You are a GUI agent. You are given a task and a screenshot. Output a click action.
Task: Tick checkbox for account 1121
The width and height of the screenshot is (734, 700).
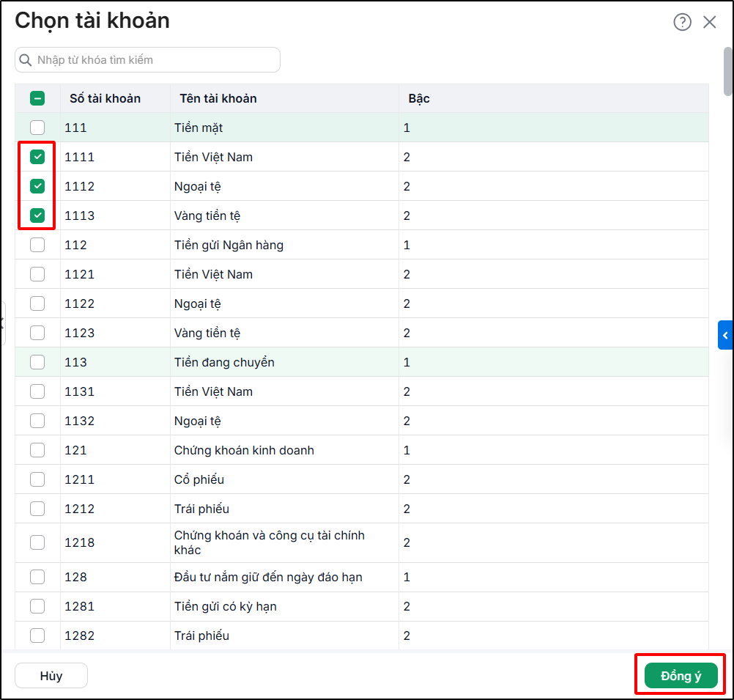(37, 274)
